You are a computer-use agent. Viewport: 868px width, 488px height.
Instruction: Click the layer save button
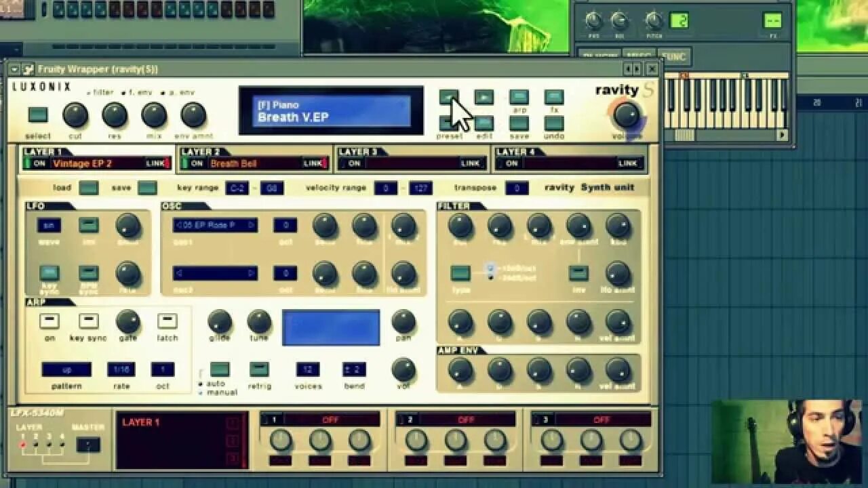(x=147, y=188)
